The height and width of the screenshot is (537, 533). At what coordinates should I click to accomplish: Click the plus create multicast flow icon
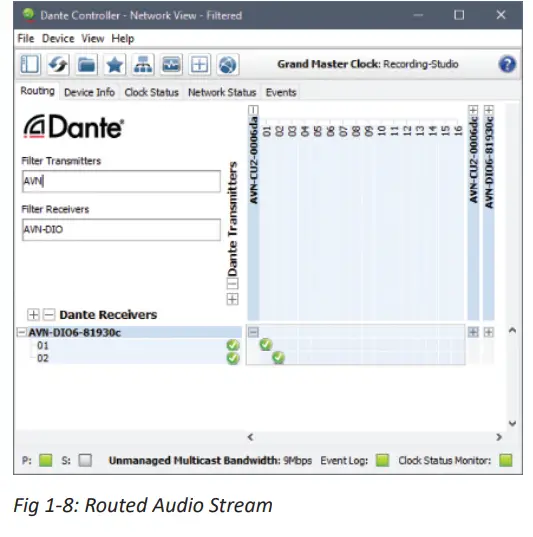pos(199,64)
